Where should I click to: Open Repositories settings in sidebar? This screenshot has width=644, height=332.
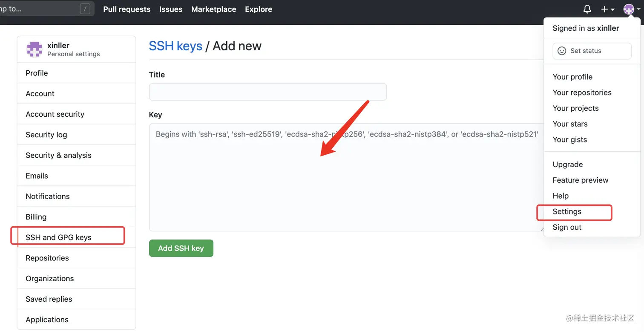76,258
